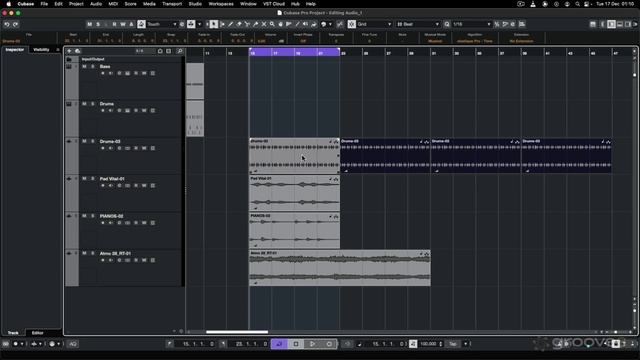Click the tempo value 100.000 field
The height and width of the screenshot is (360, 640).
429,344
